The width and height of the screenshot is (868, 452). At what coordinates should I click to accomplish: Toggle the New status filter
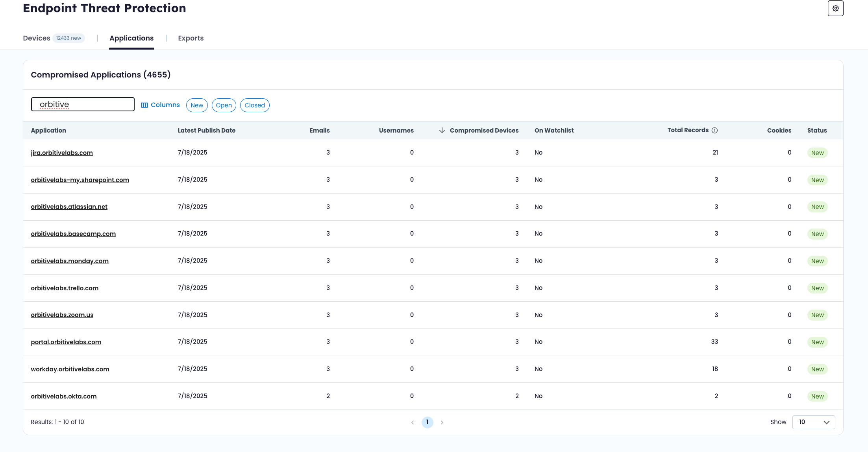point(197,105)
